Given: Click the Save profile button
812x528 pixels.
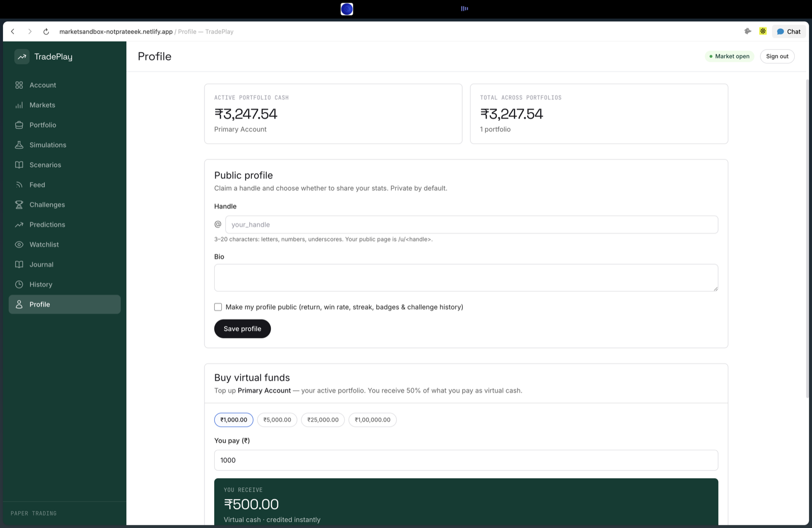Looking at the screenshot, I should (x=243, y=328).
